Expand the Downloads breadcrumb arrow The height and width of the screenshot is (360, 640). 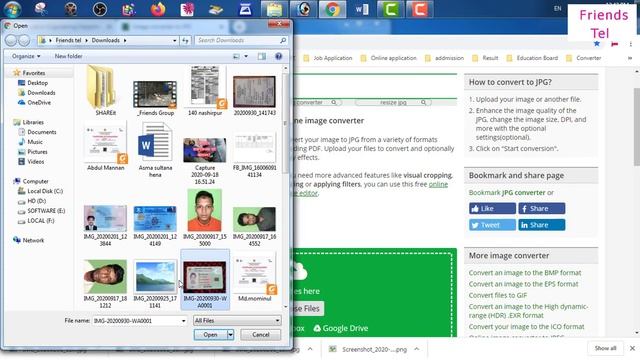tap(125, 40)
